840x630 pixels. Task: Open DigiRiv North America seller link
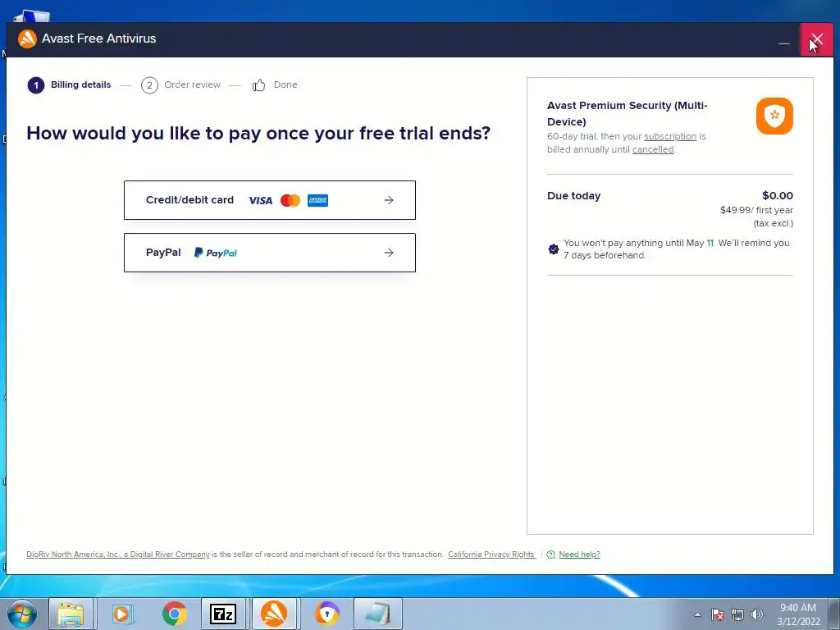118,555
